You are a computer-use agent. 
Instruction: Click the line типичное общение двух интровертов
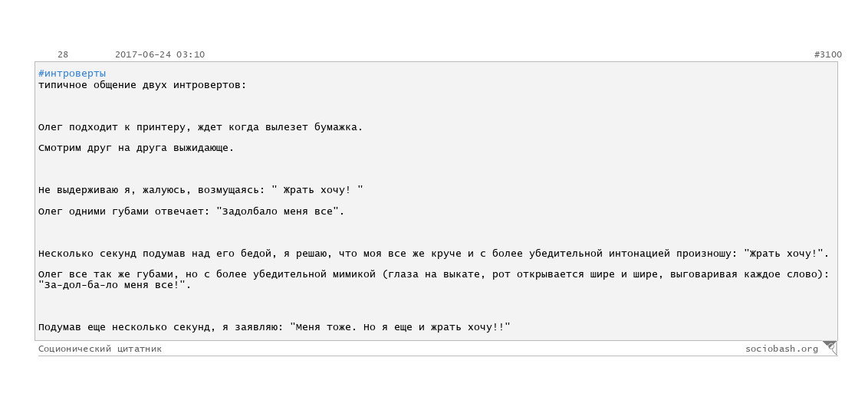pyautogui.click(x=143, y=85)
